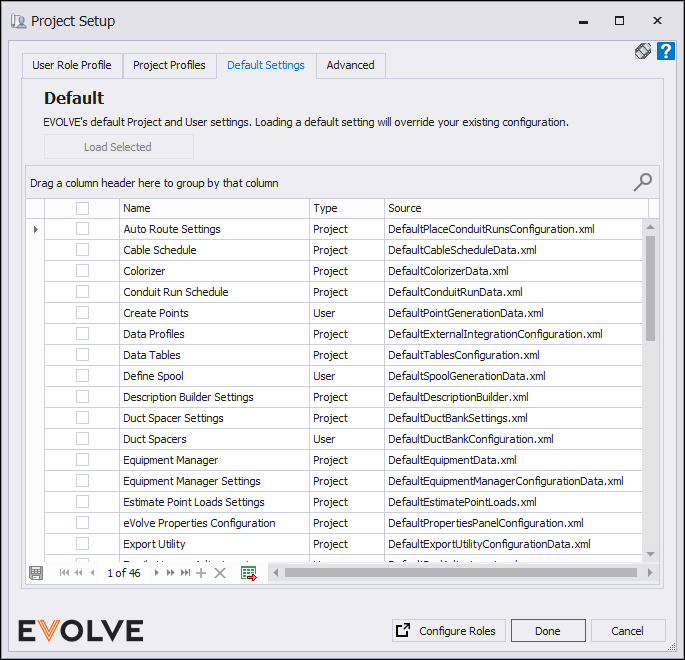Click the vertical scrollbar up arrow
Image resolution: width=685 pixels, height=660 pixels.
(650, 226)
